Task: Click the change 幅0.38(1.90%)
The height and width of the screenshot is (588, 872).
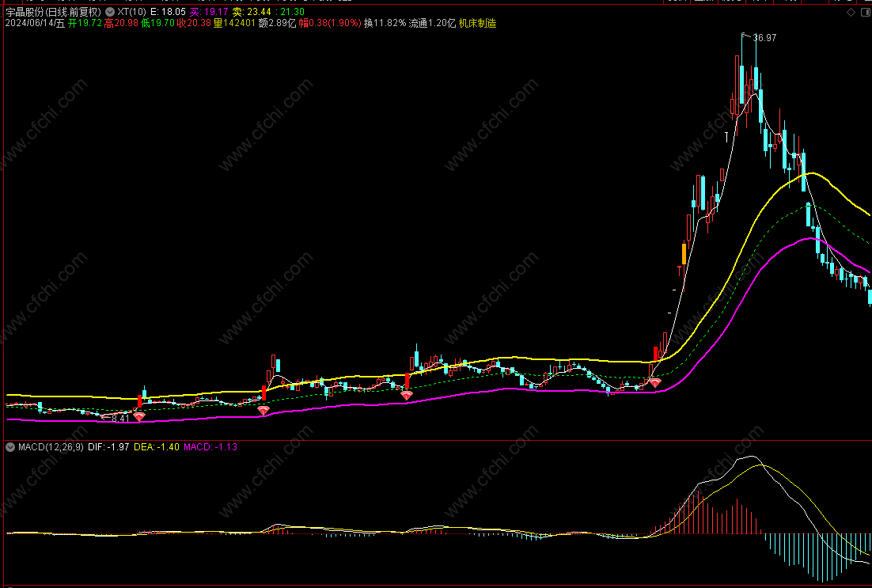Action: [x=330, y=24]
